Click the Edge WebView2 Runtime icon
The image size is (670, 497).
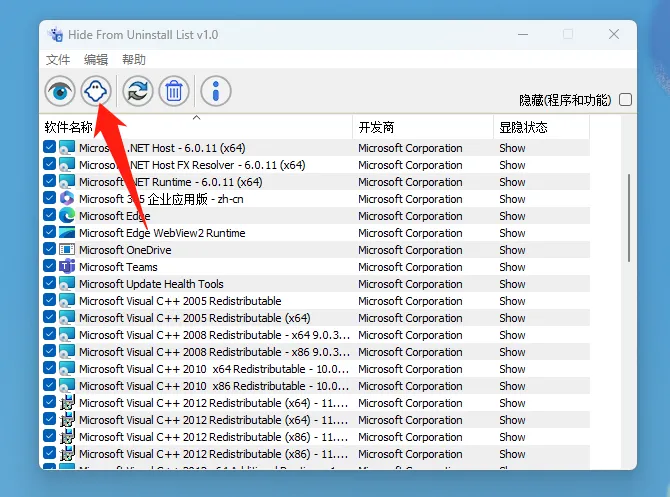[x=67, y=232]
